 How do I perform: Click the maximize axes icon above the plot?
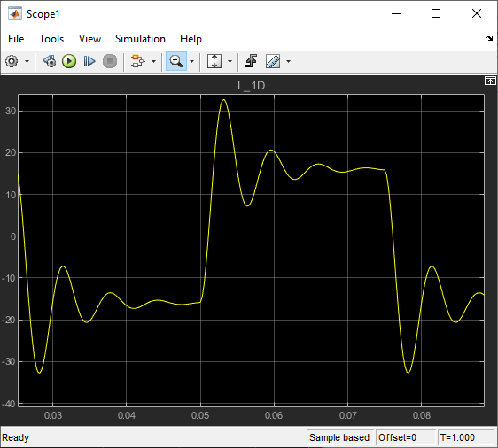(490, 81)
